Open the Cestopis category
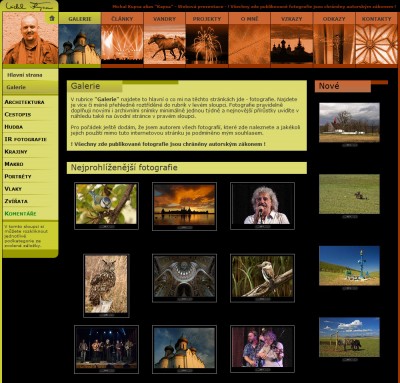Viewport: 400px width, 383px height. [x=18, y=114]
